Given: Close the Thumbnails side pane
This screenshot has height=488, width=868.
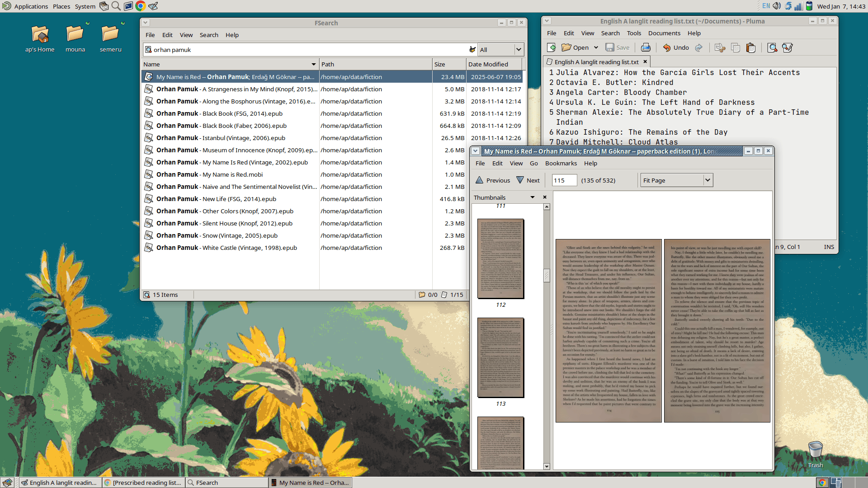Looking at the screenshot, I should [545, 197].
